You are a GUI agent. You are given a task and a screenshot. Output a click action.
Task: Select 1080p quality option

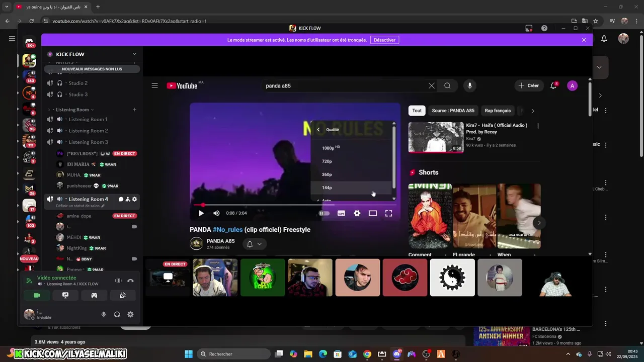(x=352, y=148)
